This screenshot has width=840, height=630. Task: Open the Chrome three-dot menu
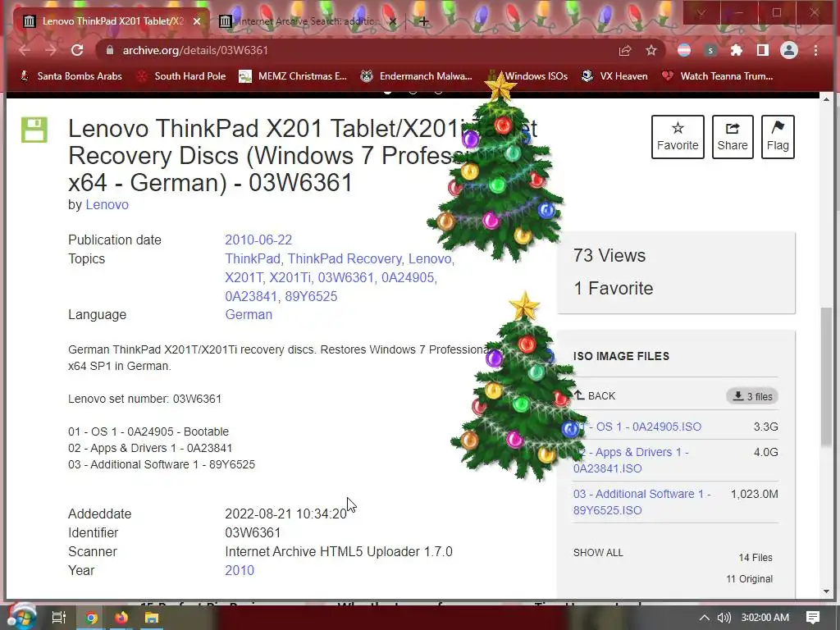(x=815, y=50)
